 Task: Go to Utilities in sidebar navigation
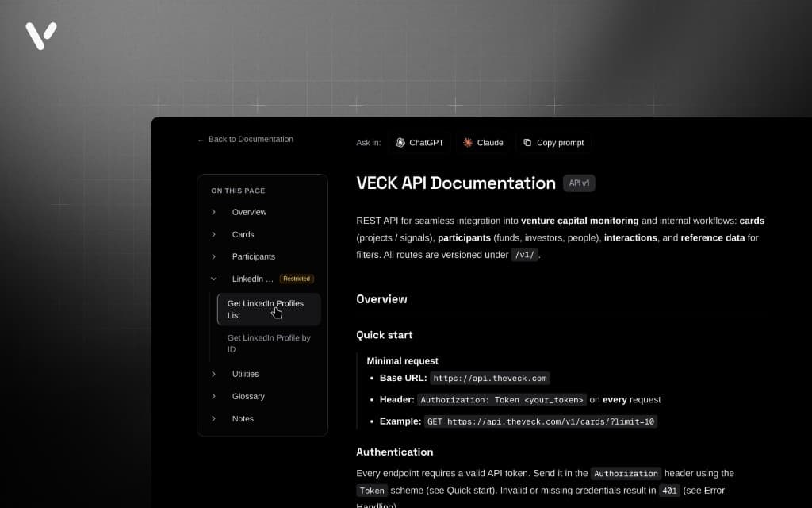[245, 374]
